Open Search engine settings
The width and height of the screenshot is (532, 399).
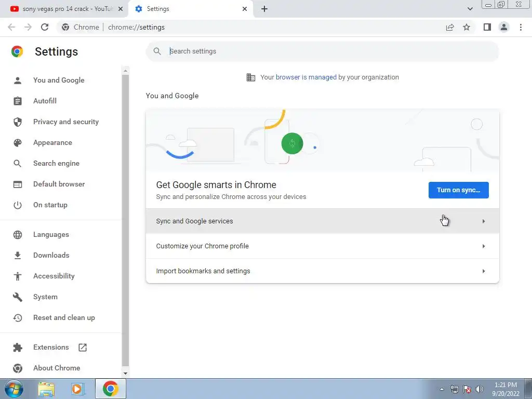(56, 163)
